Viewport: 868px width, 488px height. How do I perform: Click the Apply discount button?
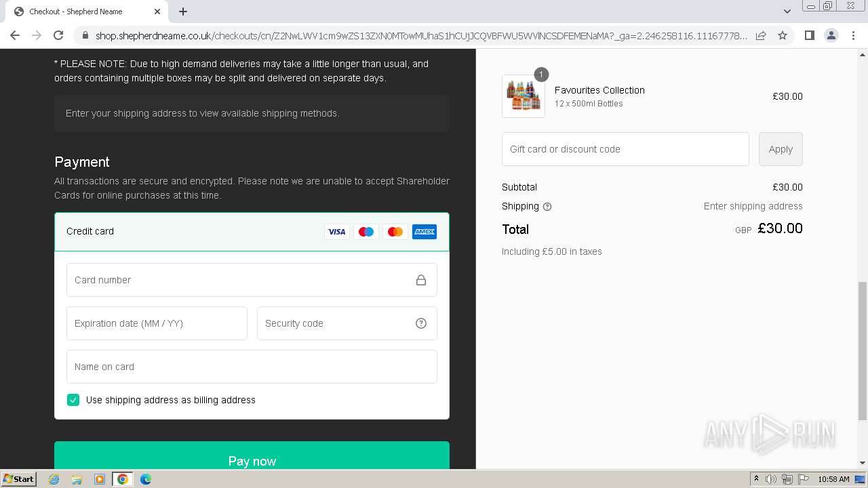[781, 149]
